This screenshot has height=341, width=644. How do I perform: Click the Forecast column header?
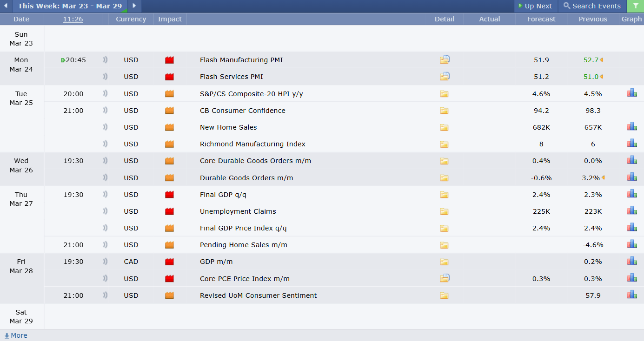coord(541,19)
